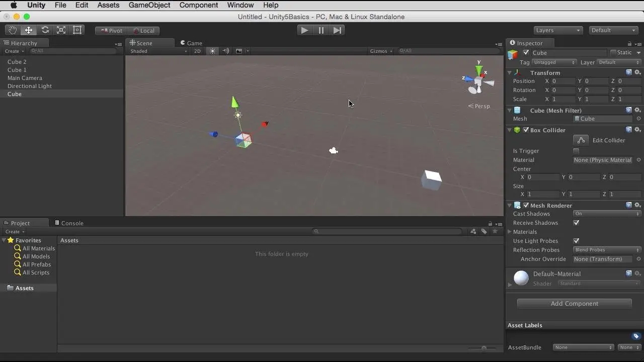Open the Hierarchy panel options menu
Screen dimensions: 644x362
[x=118, y=44]
